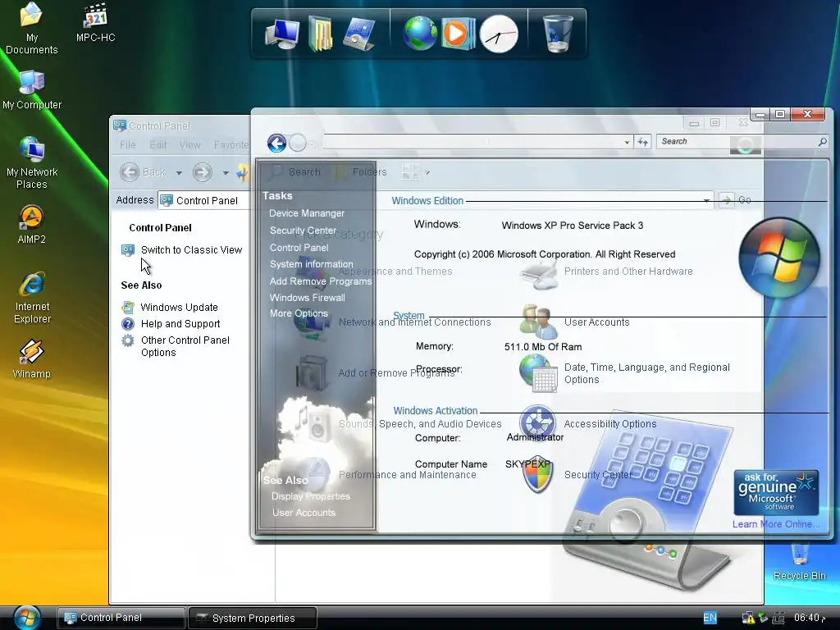Open the Favorites menu
Image resolution: width=840 pixels, height=630 pixels.
(x=231, y=144)
